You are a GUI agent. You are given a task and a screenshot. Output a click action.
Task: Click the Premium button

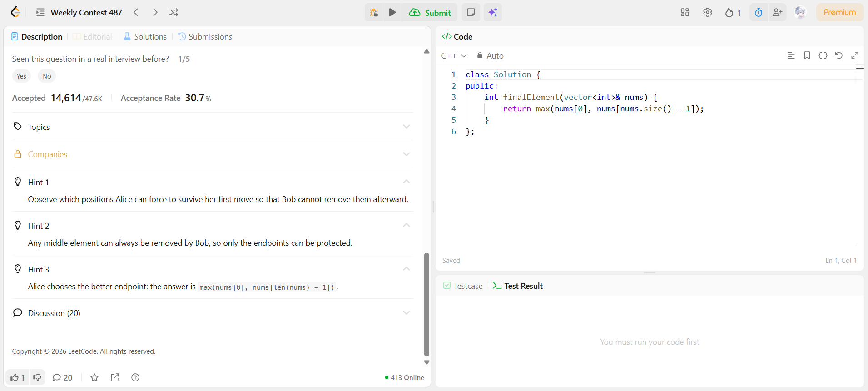pos(839,12)
